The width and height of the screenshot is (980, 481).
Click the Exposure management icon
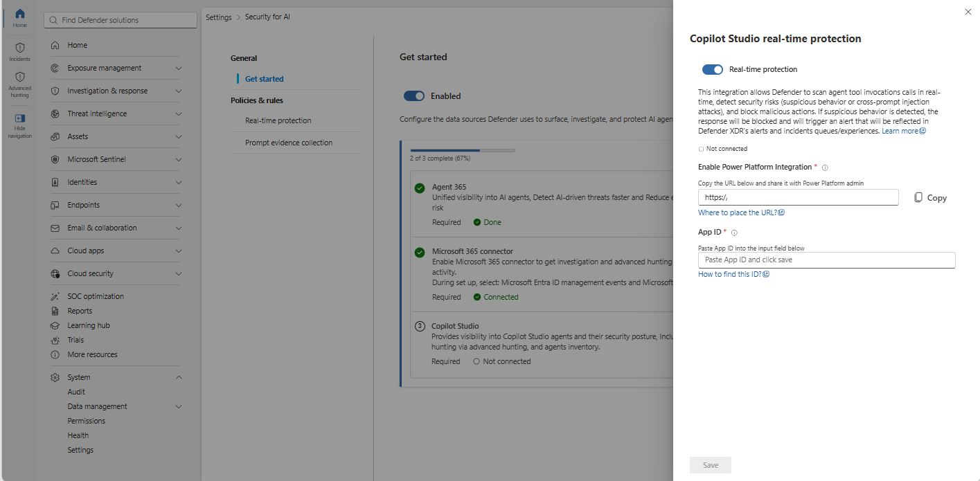coord(55,68)
